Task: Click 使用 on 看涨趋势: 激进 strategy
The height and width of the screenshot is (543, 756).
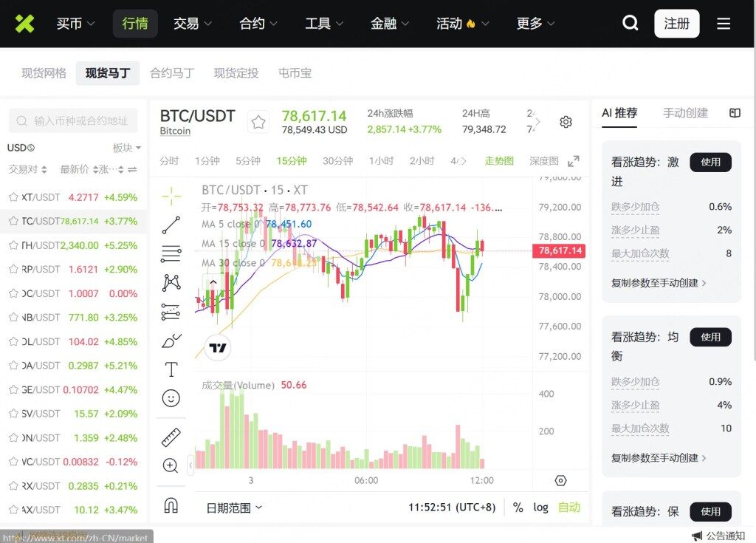Action: (x=710, y=163)
